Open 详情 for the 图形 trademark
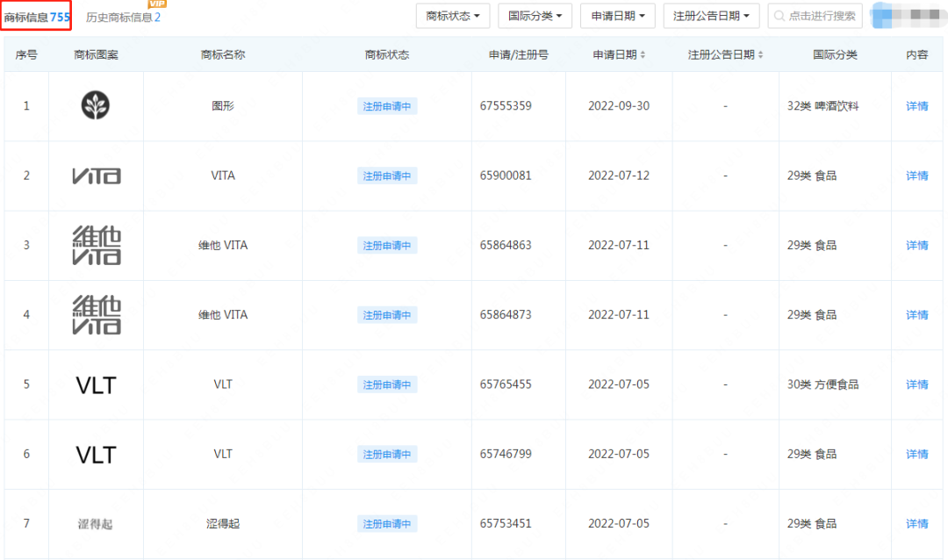Viewport: 948px width, 560px height. pos(917,106)
